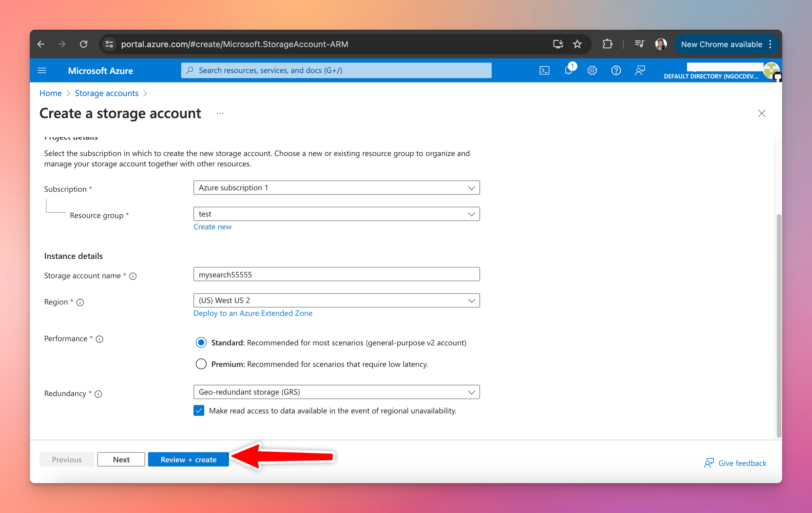Show info tooltip for Performance

(x=100, y=339)
